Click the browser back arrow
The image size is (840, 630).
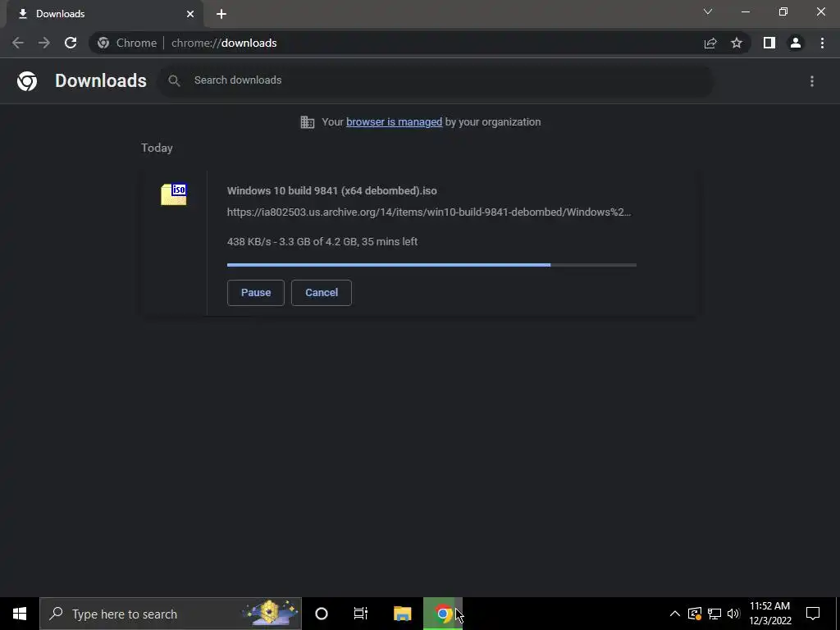tap(18, 43)
